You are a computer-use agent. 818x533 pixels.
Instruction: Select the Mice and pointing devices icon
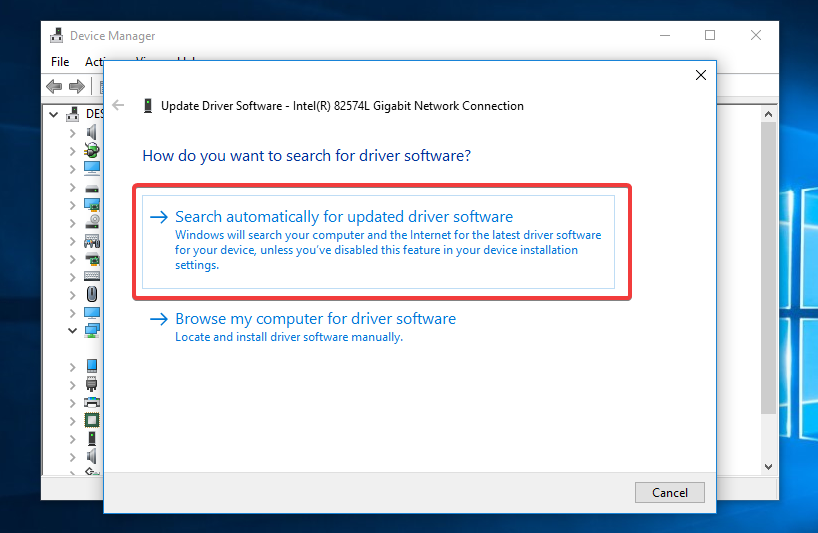92,294
